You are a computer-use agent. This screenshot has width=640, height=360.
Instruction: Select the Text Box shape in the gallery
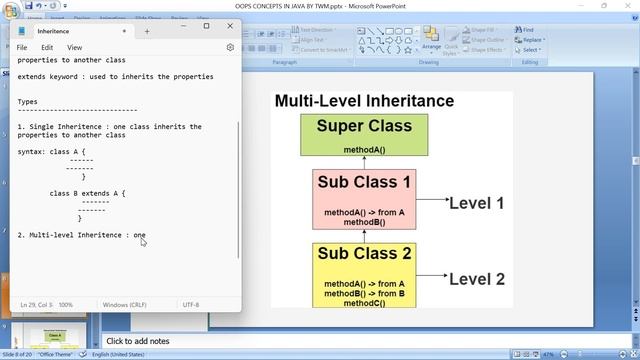pyautogui.click(x=361, y=31)
